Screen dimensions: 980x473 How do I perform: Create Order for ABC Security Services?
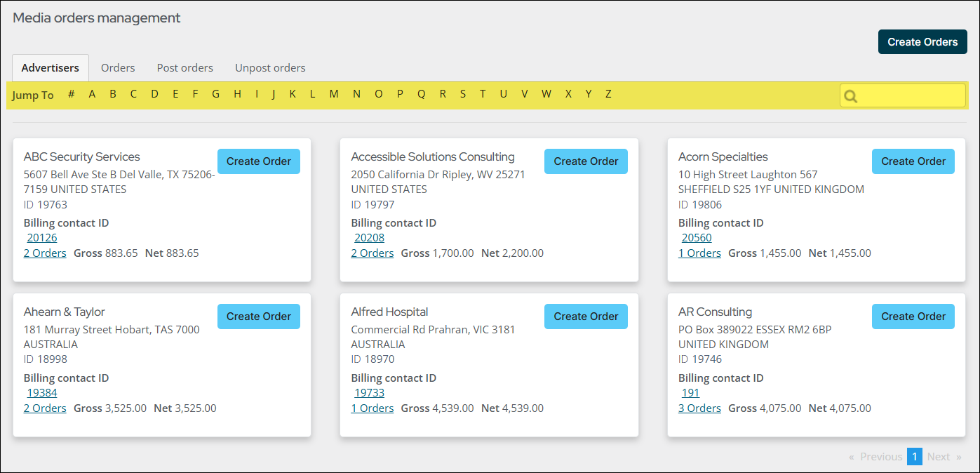point(259,161)
